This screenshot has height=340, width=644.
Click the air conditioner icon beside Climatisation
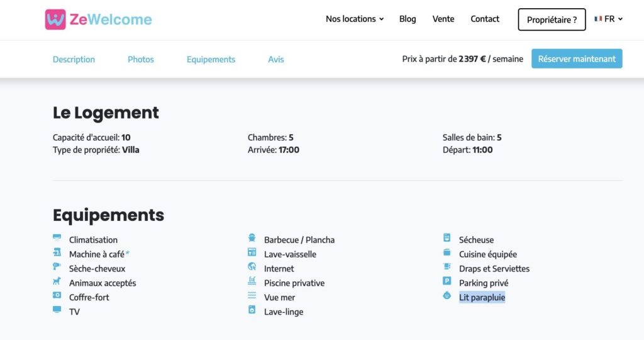(x=57, y=237)
